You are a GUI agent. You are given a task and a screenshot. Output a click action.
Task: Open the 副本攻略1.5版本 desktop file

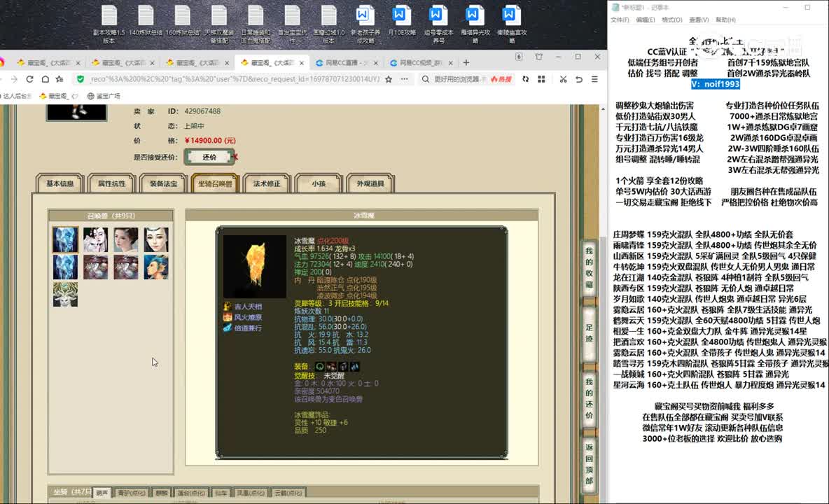pos(109,24)
